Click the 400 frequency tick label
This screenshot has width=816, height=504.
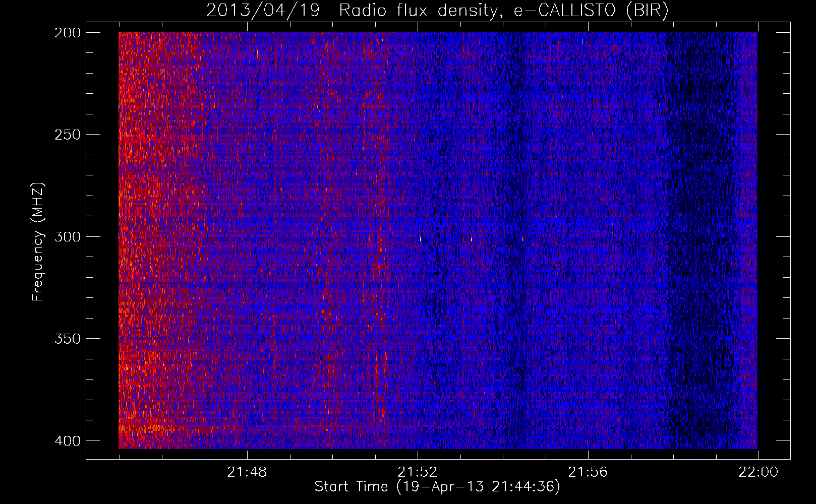click(x=67, y=441)
